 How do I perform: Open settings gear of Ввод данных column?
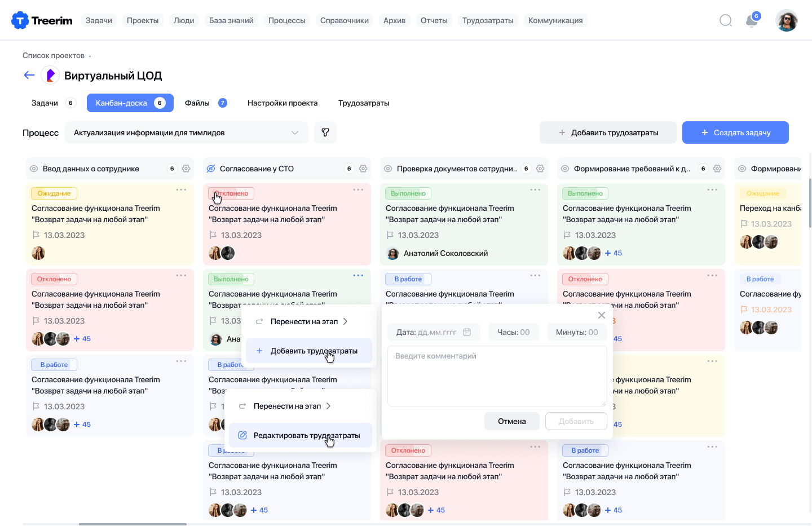[186, 169]
